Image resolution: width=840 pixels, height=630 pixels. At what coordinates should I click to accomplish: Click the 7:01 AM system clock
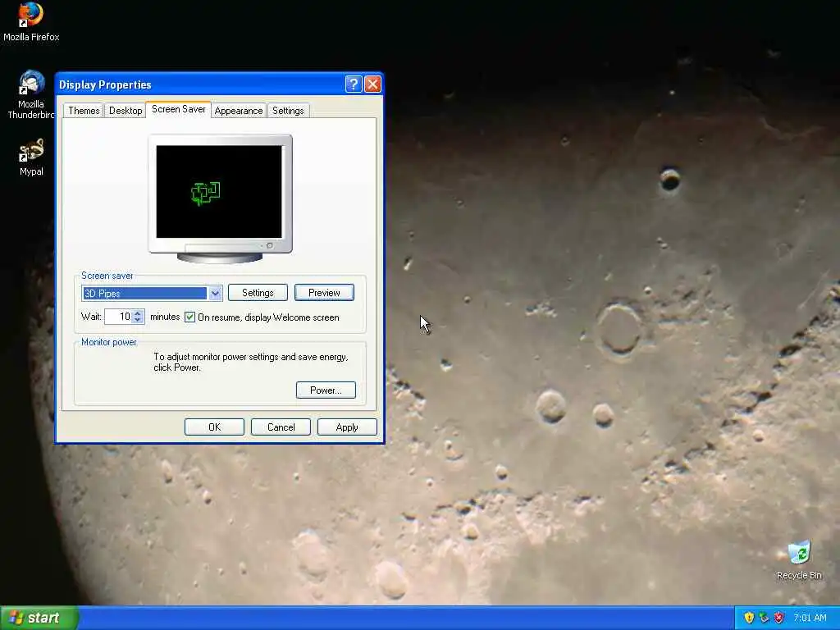pyautogui.click(x=810, y=618)
